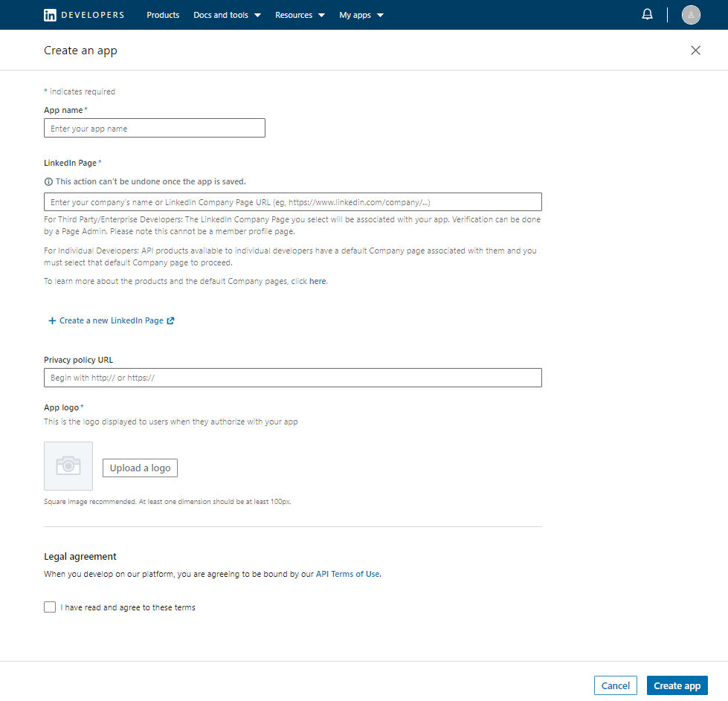Open the notifications bell
The width and height of the screenshot is (728, 701).
[x=647, y=15]
